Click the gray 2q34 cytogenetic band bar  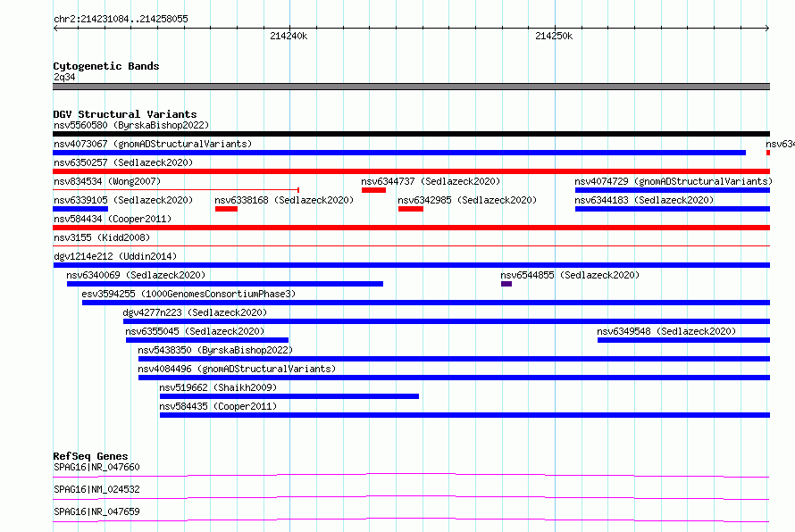411,87
